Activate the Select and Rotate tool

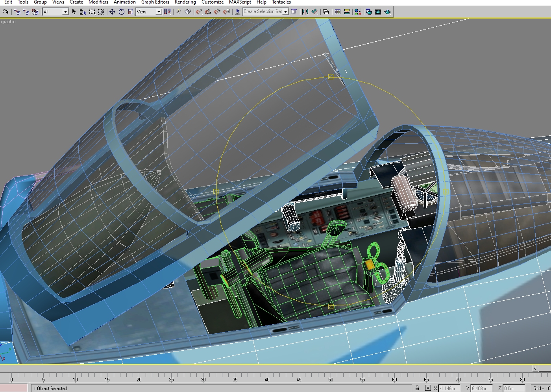coord(122,12)
